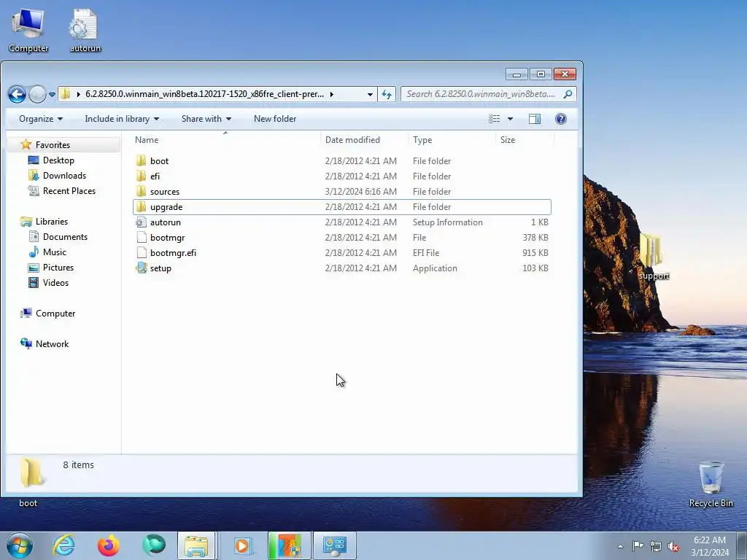Click the autorun desktop icon
The image size is (747, 560).
[x=85, y=30]
